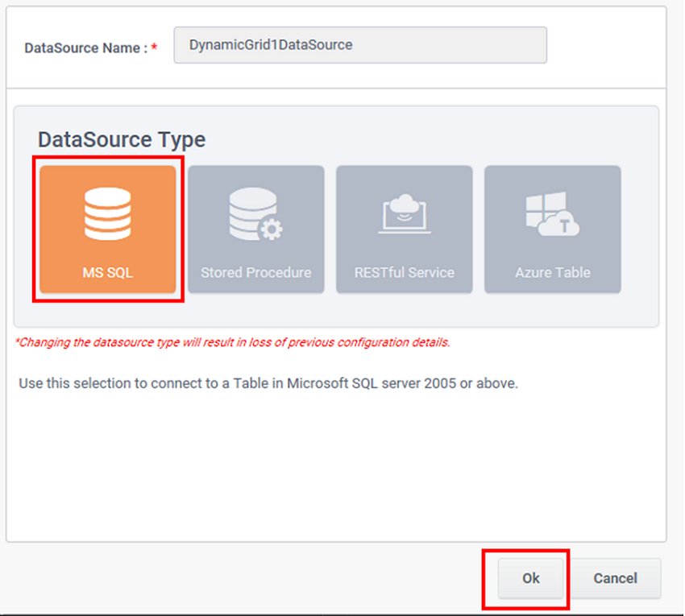The image size is (685, 616).
Task: Choose the Stored Procedure datasource type
Action: 256,229
